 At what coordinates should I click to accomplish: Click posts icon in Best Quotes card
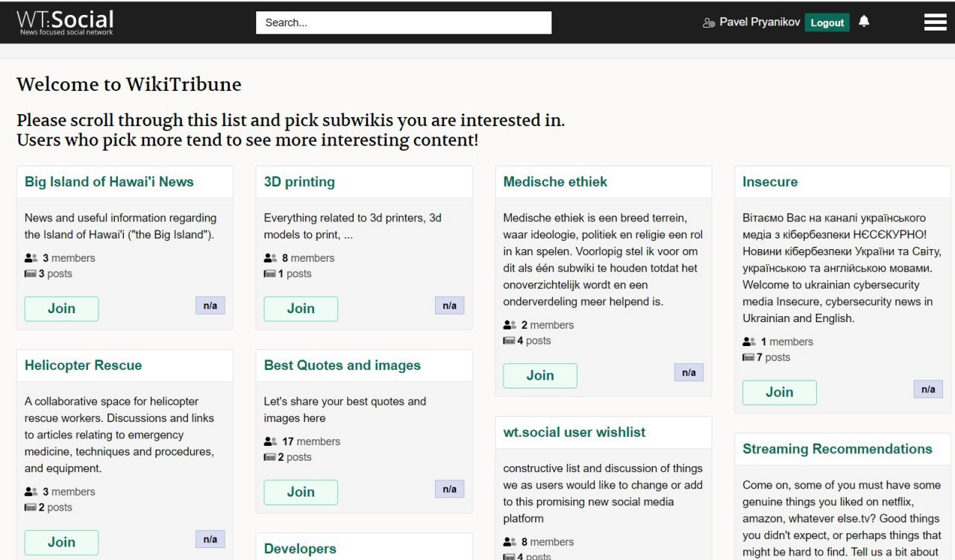tap(269, 457)
